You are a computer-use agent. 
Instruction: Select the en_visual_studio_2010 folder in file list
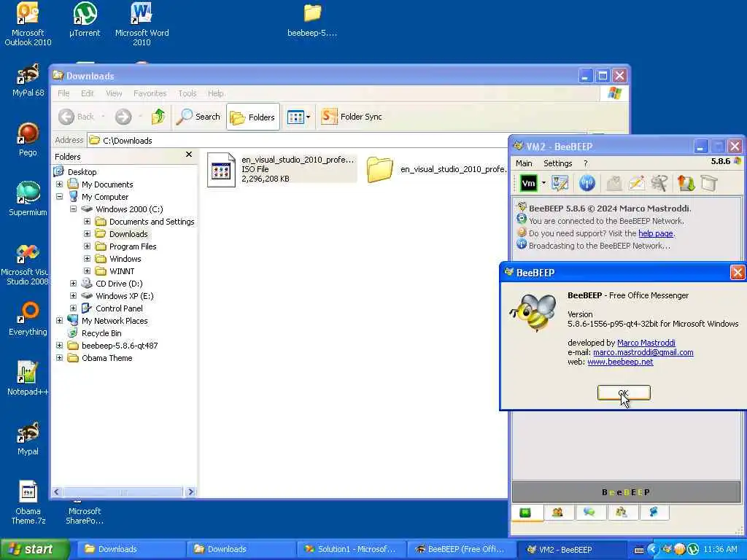click(436, 169)
